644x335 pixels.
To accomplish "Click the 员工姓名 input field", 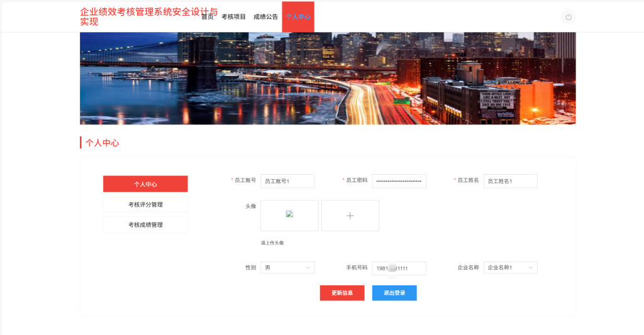I will point(511,181).
